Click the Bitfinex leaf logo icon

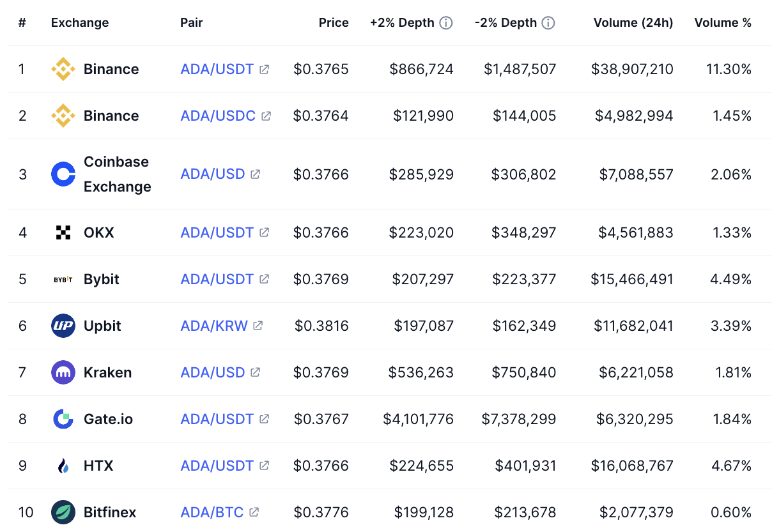pos(63,512)
